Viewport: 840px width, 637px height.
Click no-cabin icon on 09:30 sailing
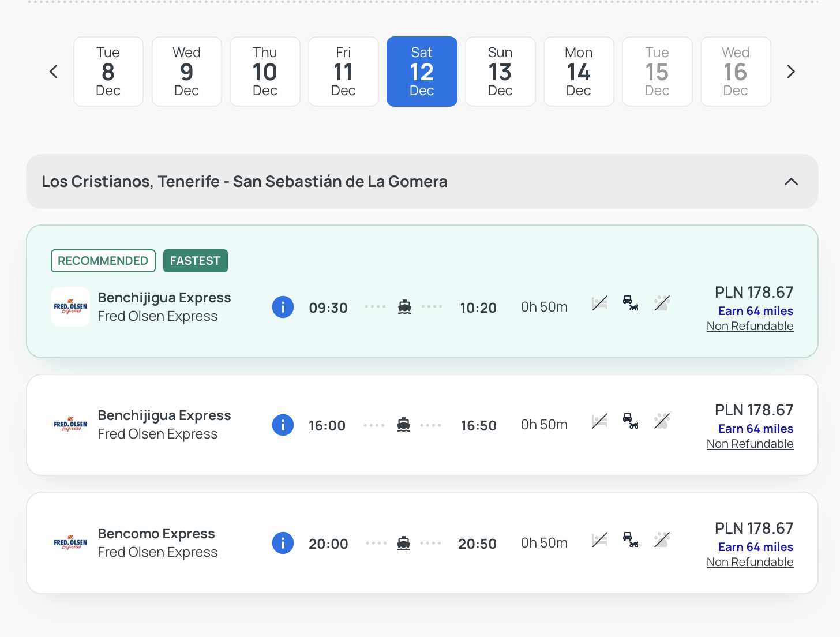point(599,303)
